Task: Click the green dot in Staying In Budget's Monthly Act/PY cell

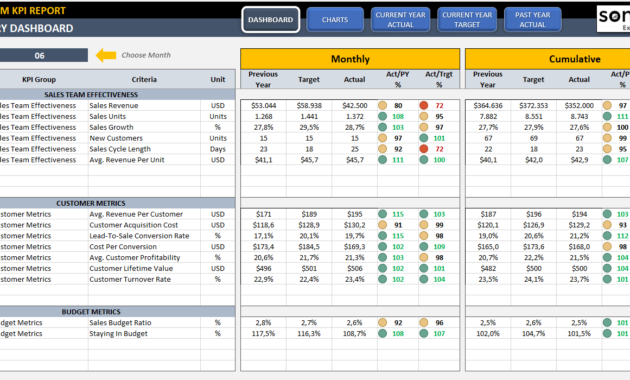Action: [382, 333]
